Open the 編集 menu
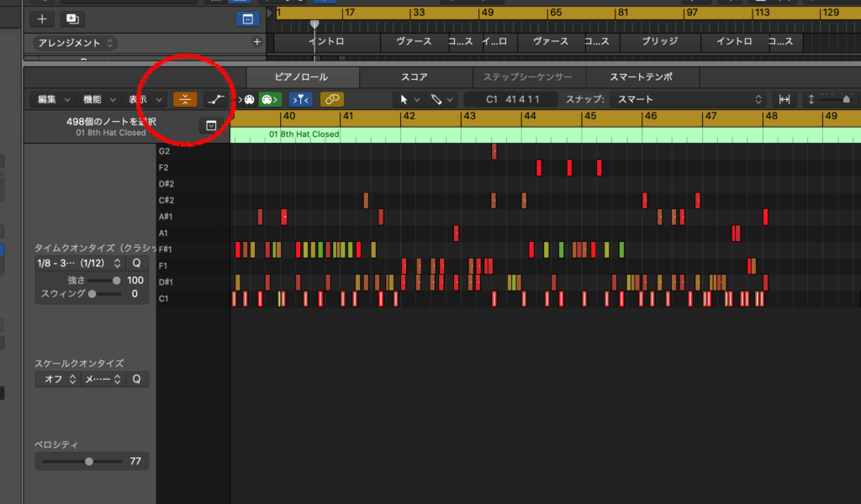This screenshot has width=861, height=504. tap(53, 99)
